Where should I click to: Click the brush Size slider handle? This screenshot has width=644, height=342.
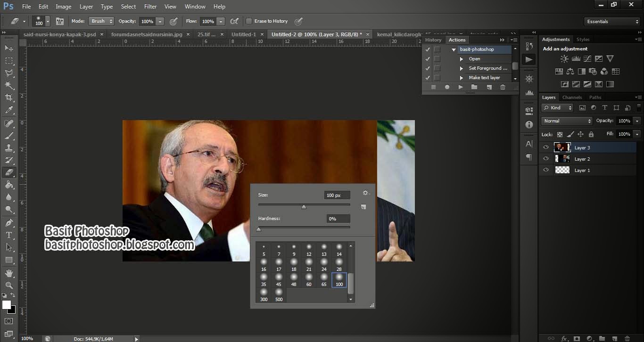304,207
